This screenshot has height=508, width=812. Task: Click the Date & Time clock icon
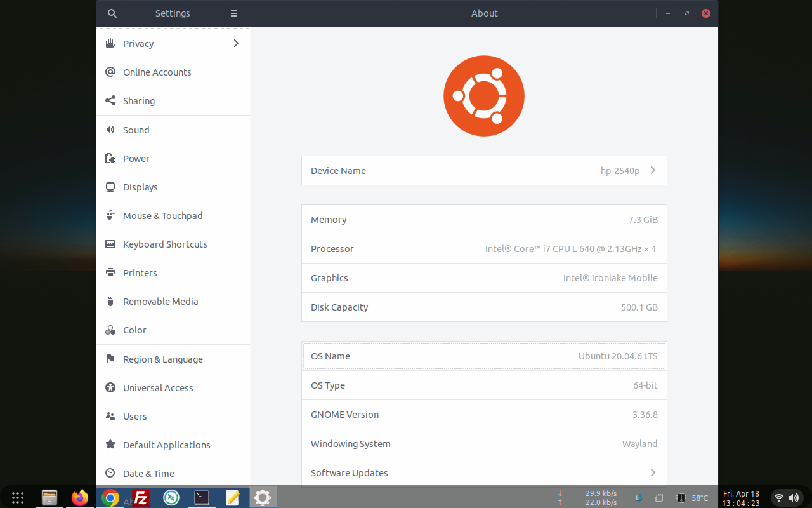[x=110, y=473]
